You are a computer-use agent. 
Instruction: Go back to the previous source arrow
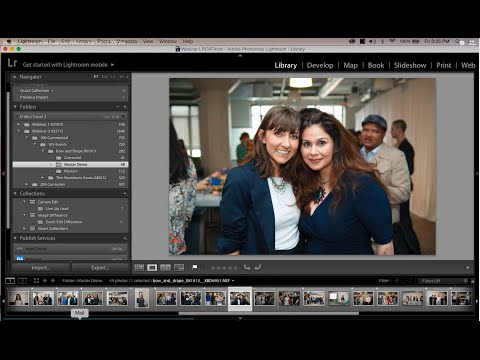pos(45,281)
